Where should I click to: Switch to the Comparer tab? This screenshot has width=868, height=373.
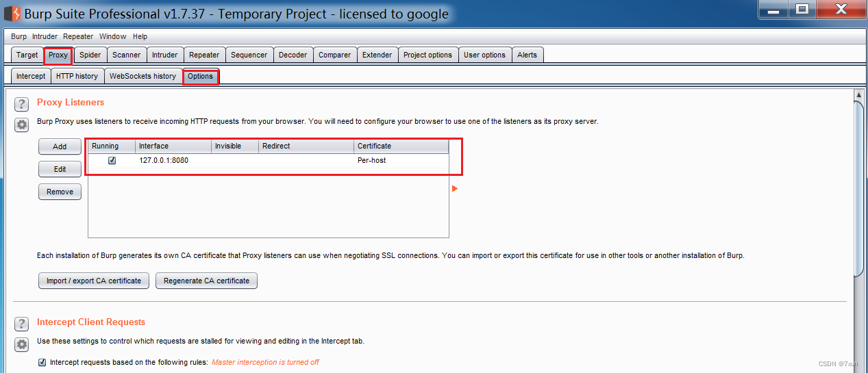[334, 55]
